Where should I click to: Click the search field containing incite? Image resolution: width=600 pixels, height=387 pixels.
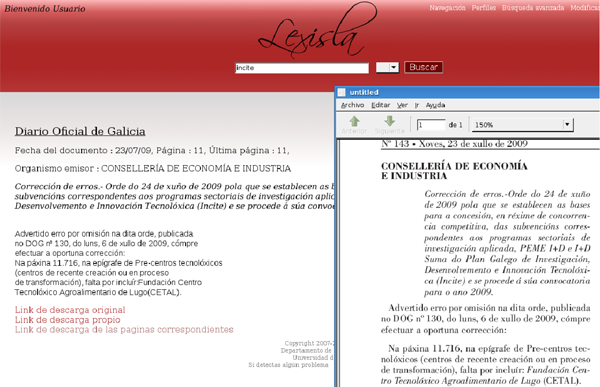[x=302, y=68]
